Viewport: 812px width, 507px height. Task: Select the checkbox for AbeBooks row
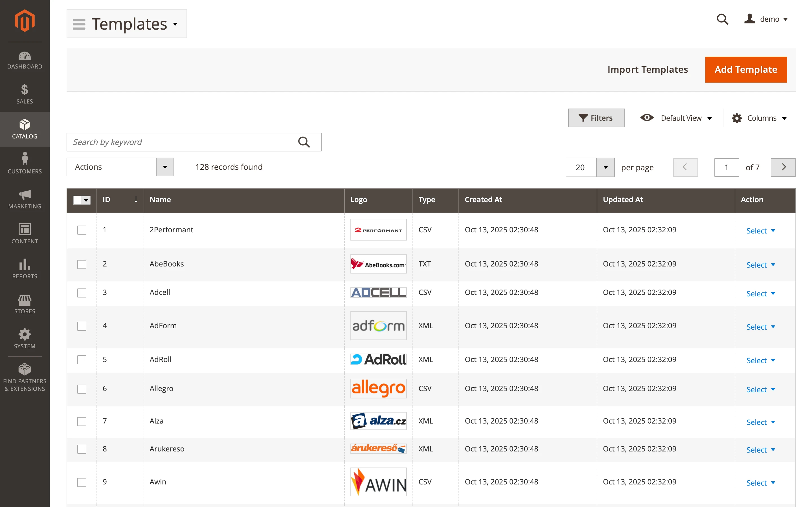click(82, 264)
